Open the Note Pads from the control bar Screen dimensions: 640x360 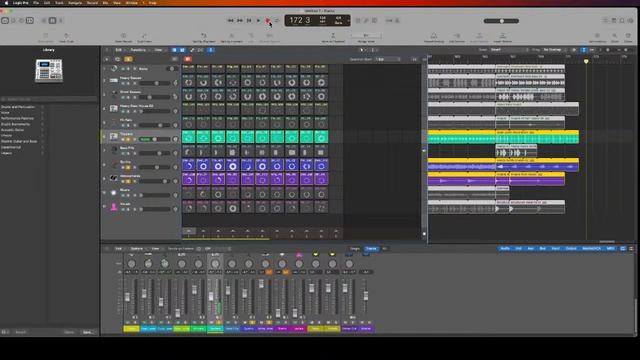[613, 20]
